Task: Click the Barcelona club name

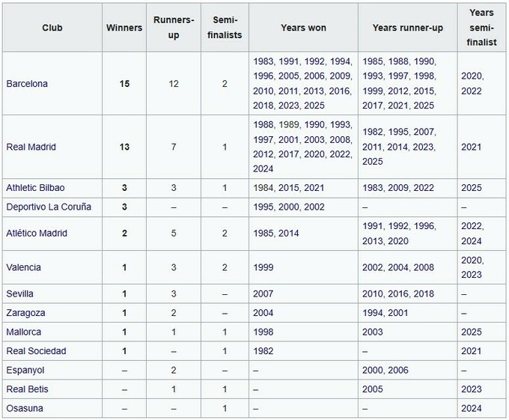Action: (x=26, y=84)
